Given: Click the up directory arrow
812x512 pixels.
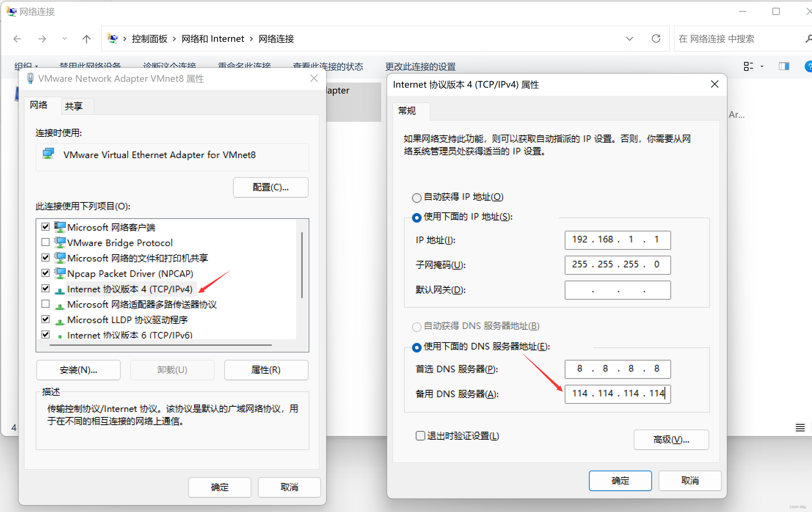Looking at the screenshot, I should (x=87, y=39).
